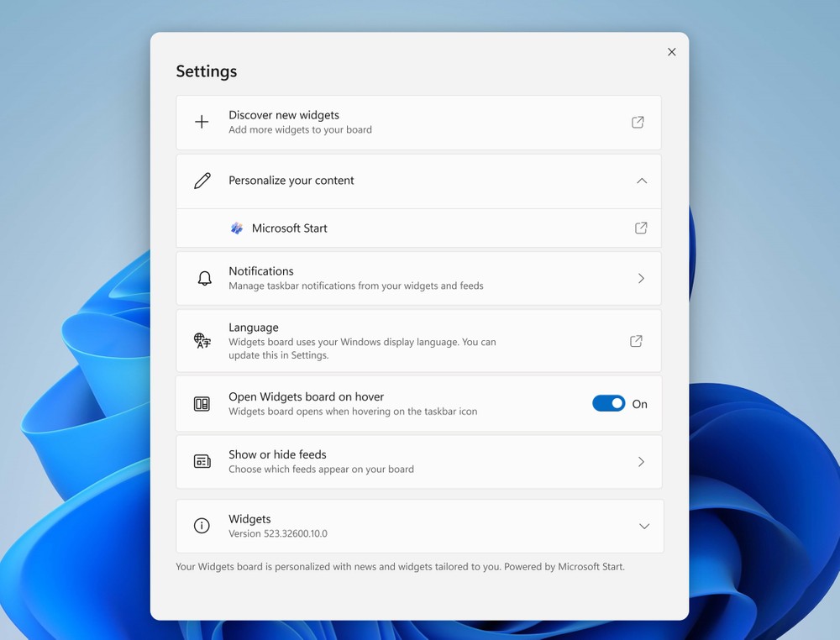Expand the Widgets version details chevron
The height and width of the screenshot is (640, 840).
(644, 527)
